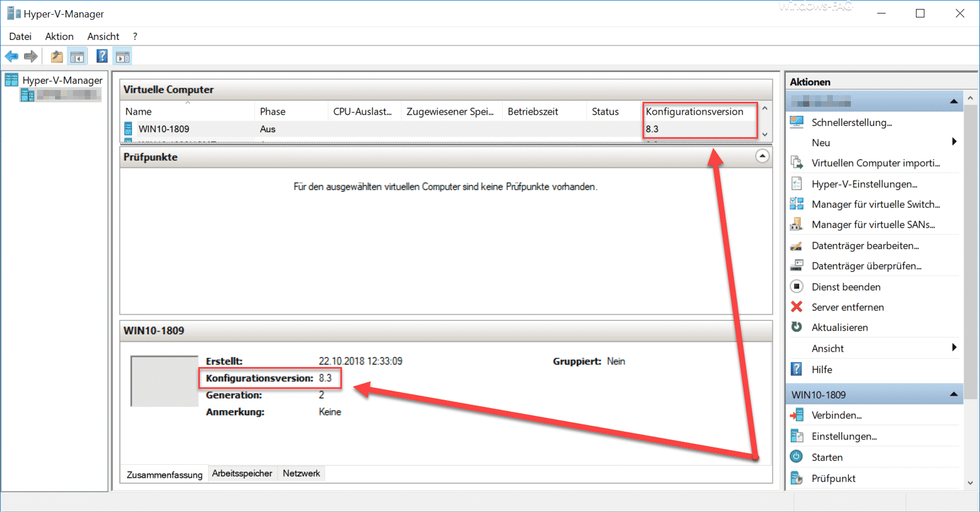
Task: Collapse the Prüfpunkte section with round arrow
Action: tap(762, 156)
